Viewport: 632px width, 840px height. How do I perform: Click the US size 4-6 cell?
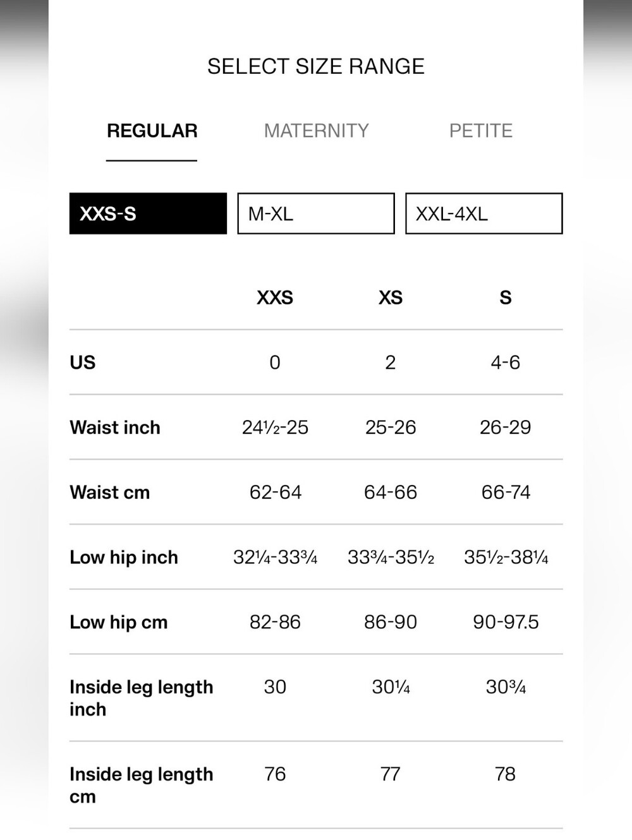tap(506, 363)
